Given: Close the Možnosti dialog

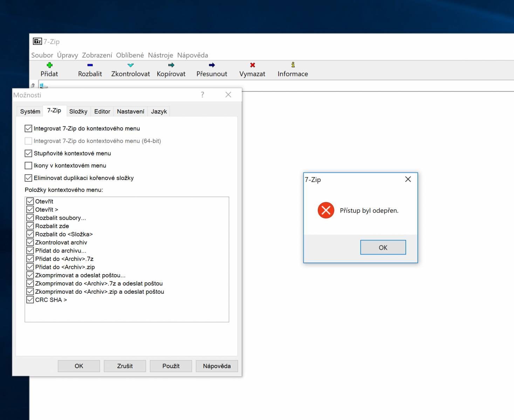Looking at the screenshot, I should point(228,94).
